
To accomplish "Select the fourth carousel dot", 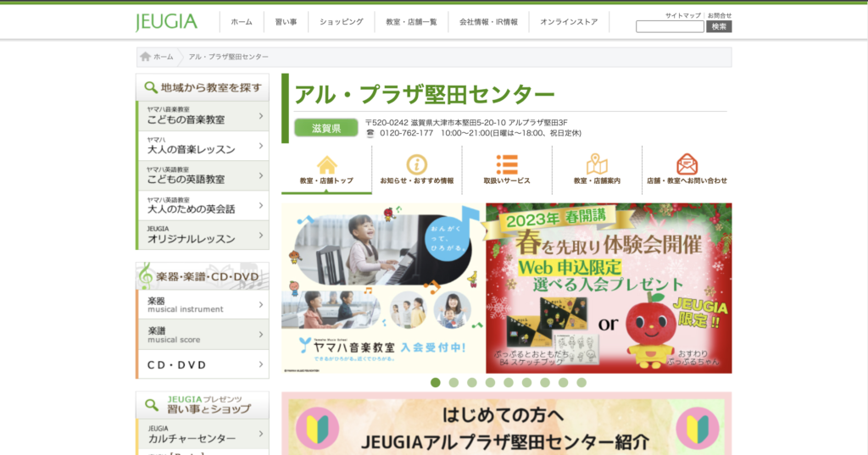I will pos(491,382).
